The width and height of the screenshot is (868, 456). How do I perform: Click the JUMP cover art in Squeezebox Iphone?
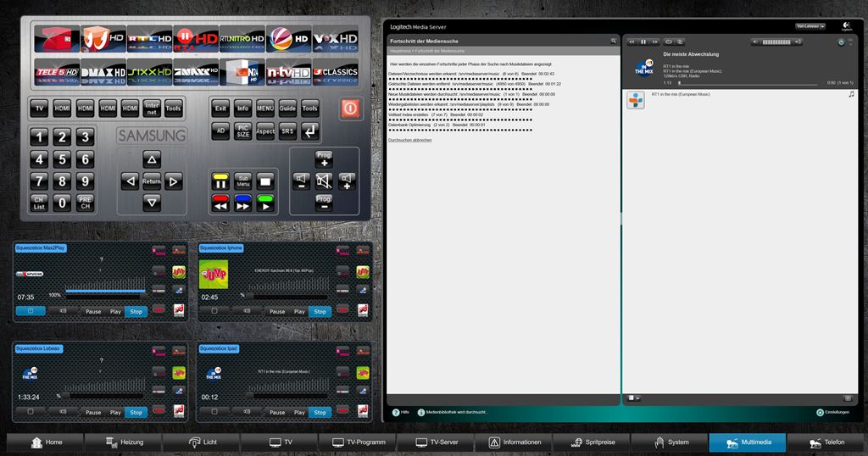[x=214, y=274]
